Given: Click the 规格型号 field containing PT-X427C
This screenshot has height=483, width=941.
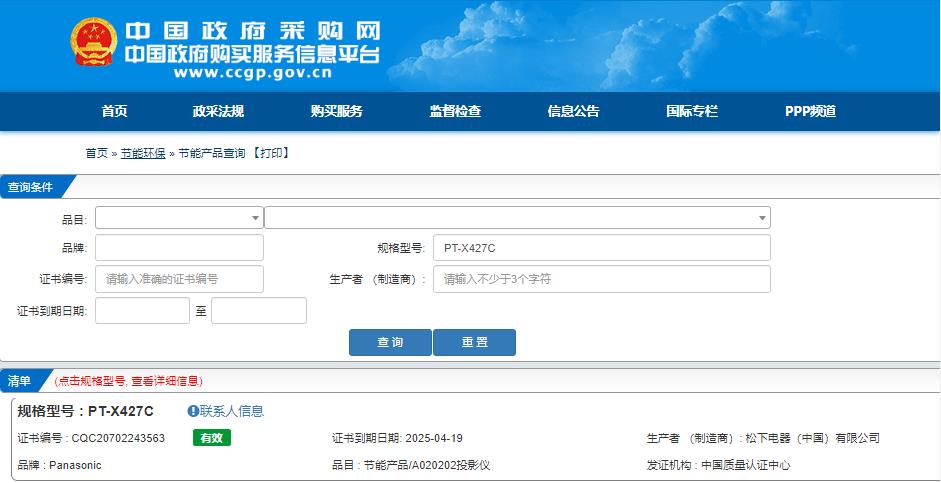Looking at the screenshot, I should (601, 248).
